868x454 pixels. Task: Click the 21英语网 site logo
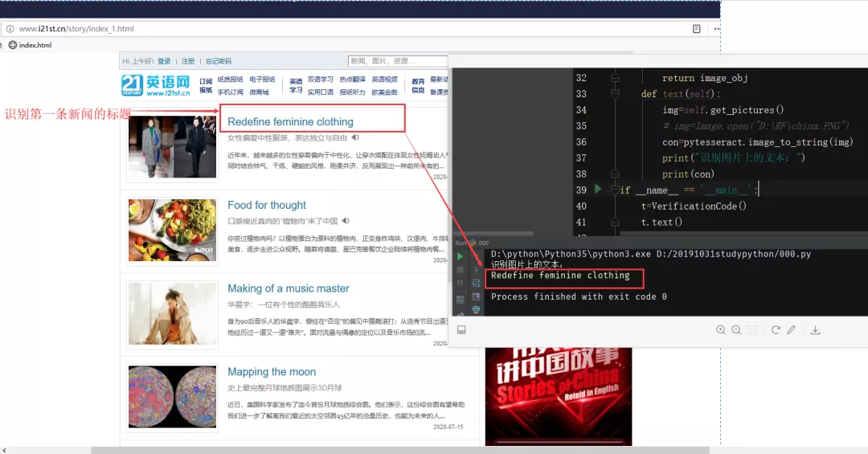(155, 85)
